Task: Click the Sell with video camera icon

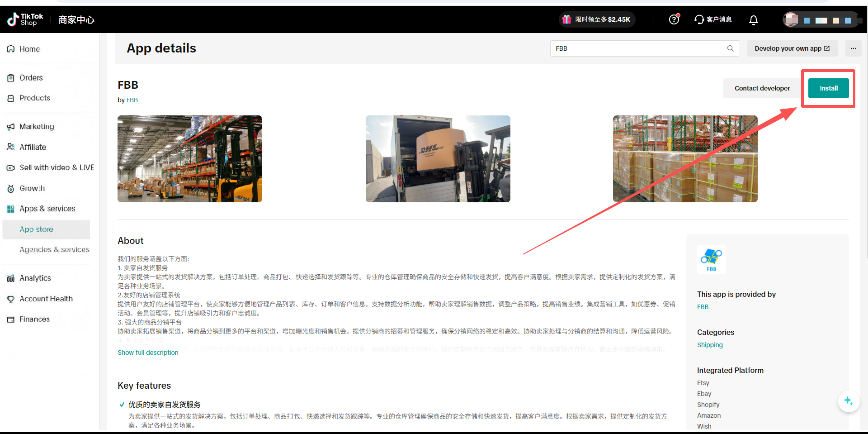Action: [11, 168]
